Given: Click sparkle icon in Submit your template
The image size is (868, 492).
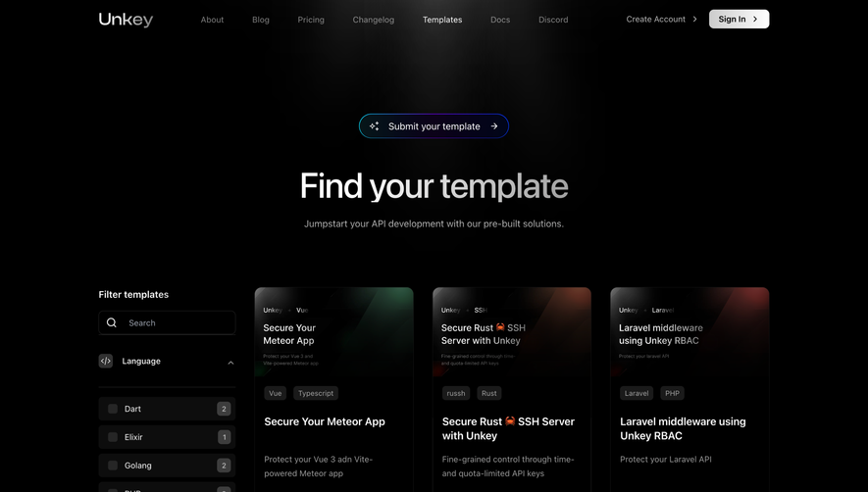Looking at the screenshot, I should tap(375, 126).
